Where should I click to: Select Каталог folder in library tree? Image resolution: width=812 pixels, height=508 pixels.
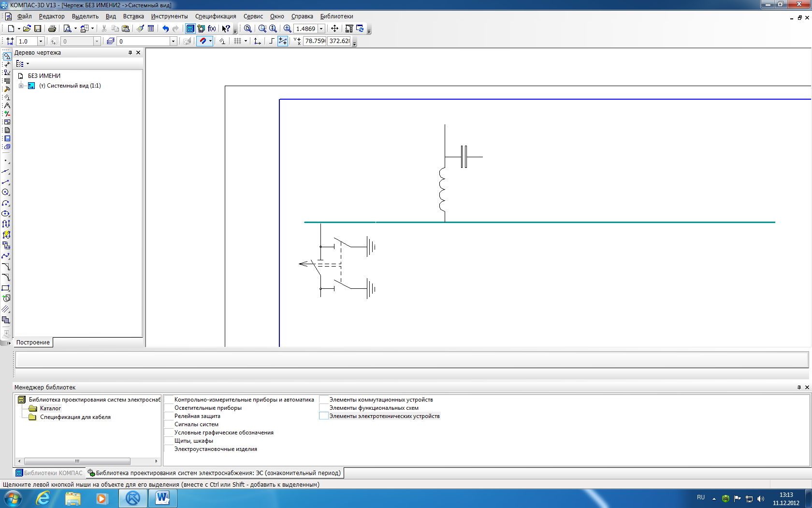(50, 408)
